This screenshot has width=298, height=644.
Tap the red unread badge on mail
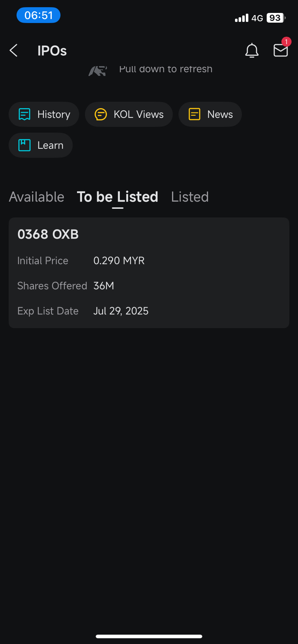[286, 42]
